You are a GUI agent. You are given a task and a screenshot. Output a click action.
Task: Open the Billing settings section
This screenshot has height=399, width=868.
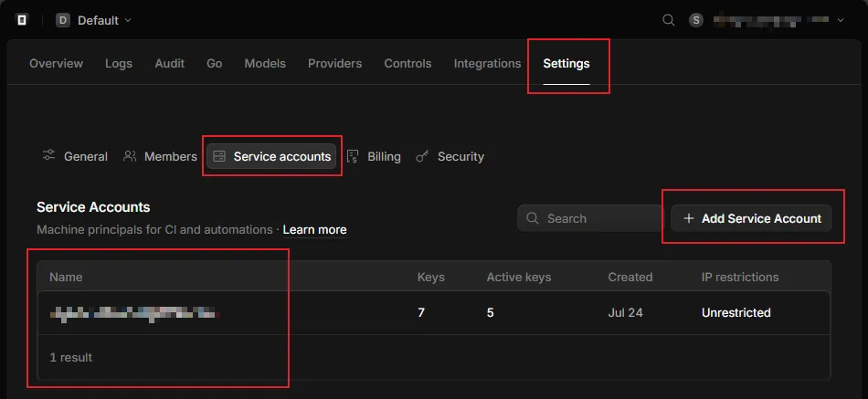(x=375, y=157)
